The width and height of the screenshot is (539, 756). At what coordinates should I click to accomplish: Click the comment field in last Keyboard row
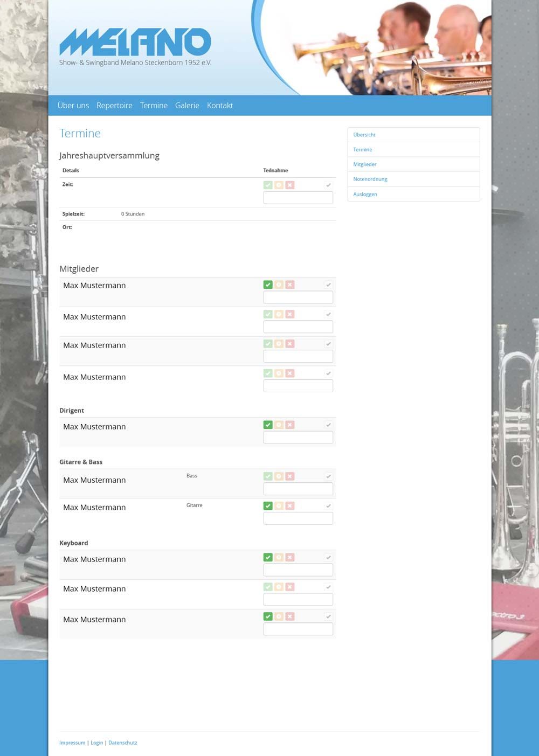tap(298, 629)
